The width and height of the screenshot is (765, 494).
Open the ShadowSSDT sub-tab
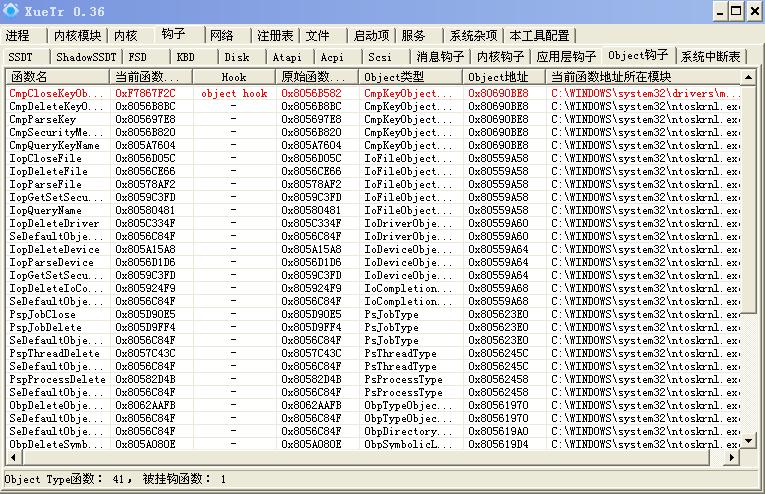point(86,57)
